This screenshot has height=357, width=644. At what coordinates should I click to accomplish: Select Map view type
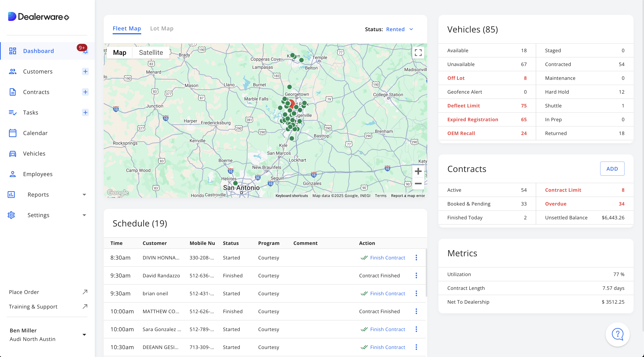(x=120, y=52)
